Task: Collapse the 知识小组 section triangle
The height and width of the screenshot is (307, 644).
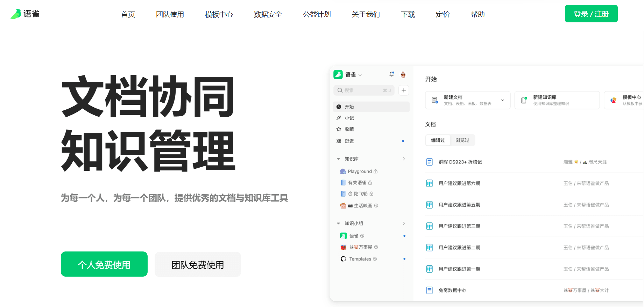Action: pos(338,224)
